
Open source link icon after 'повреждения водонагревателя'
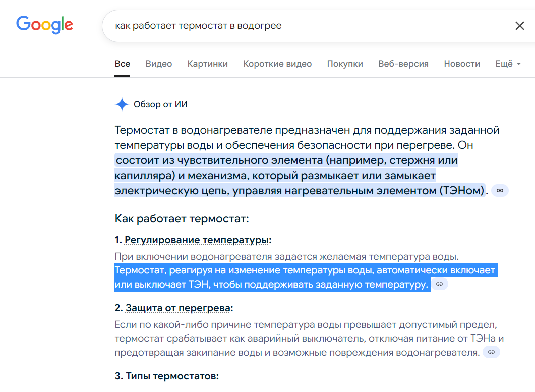click(x=491, y=352)
